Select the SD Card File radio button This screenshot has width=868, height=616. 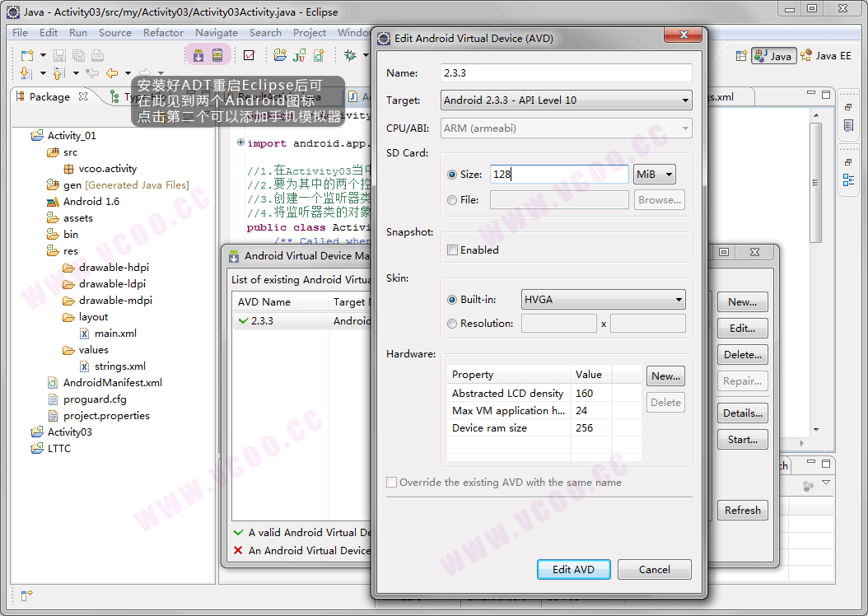(452, 200)
